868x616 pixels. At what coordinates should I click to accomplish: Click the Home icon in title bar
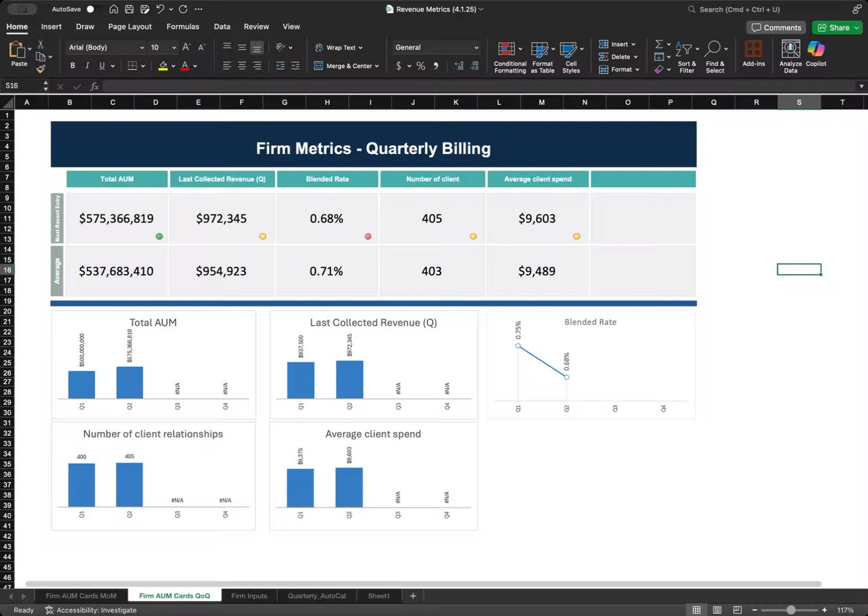tap(113, 9)
